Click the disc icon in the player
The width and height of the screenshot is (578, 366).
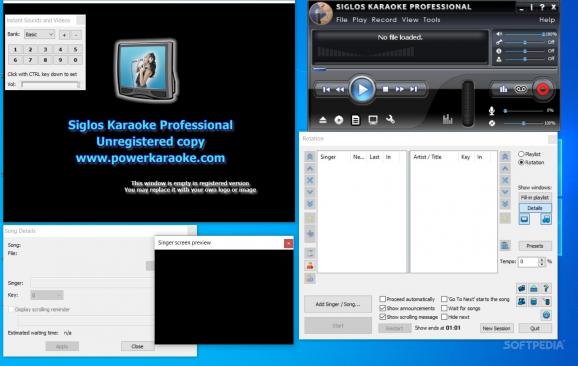pos(339,120)
